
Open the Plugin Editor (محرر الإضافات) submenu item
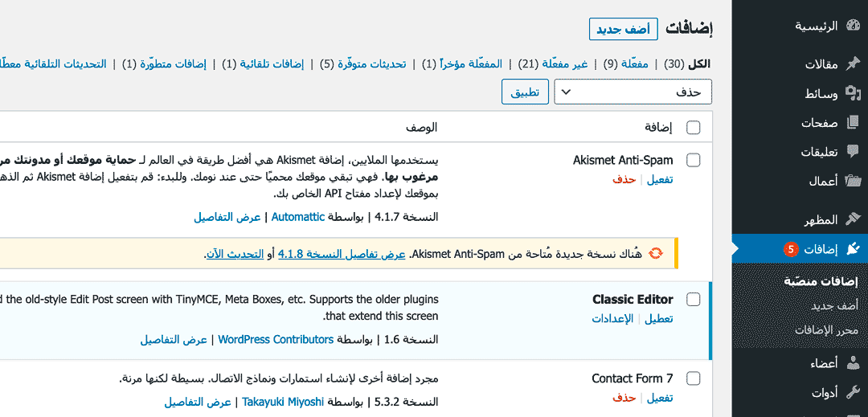[826, 329]
